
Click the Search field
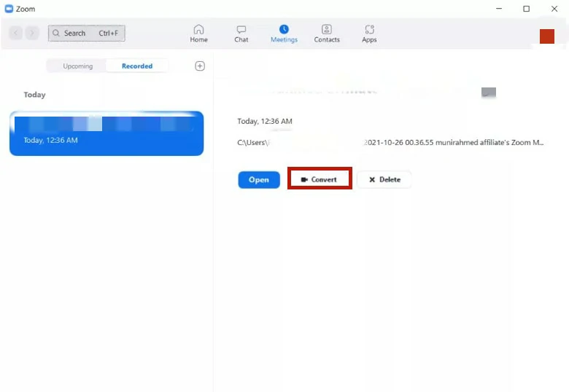pyautogui.click(x=86, y=33)
